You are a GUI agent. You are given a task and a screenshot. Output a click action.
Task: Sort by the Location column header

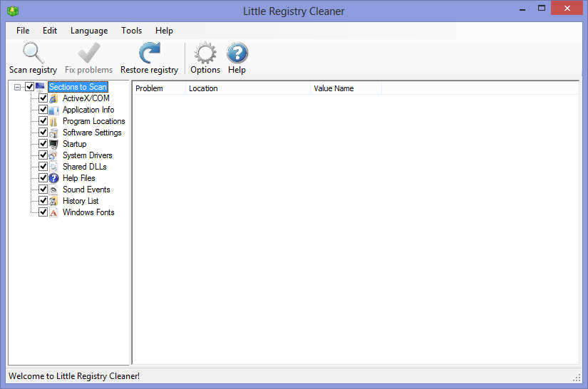point(248,88)
